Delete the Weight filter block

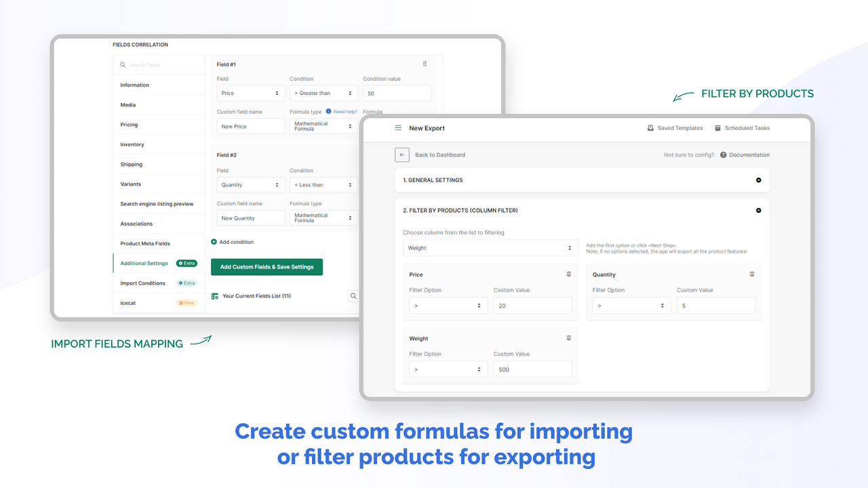click(568, 338)
